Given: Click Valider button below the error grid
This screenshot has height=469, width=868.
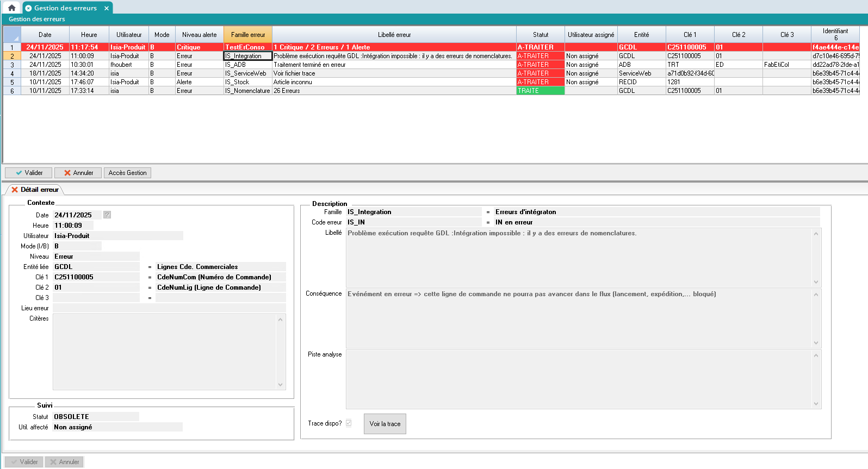Looking at the screenshot, I should tap(29, 173).
